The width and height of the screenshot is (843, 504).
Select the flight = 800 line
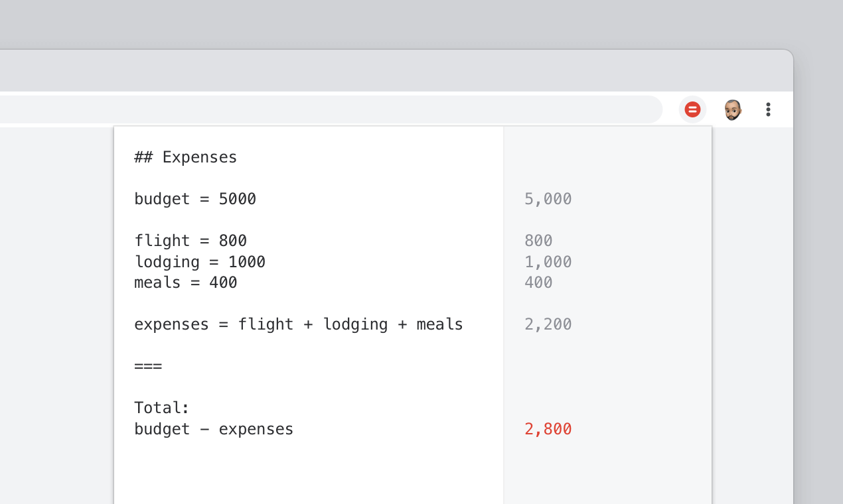[x=190, y=240]
